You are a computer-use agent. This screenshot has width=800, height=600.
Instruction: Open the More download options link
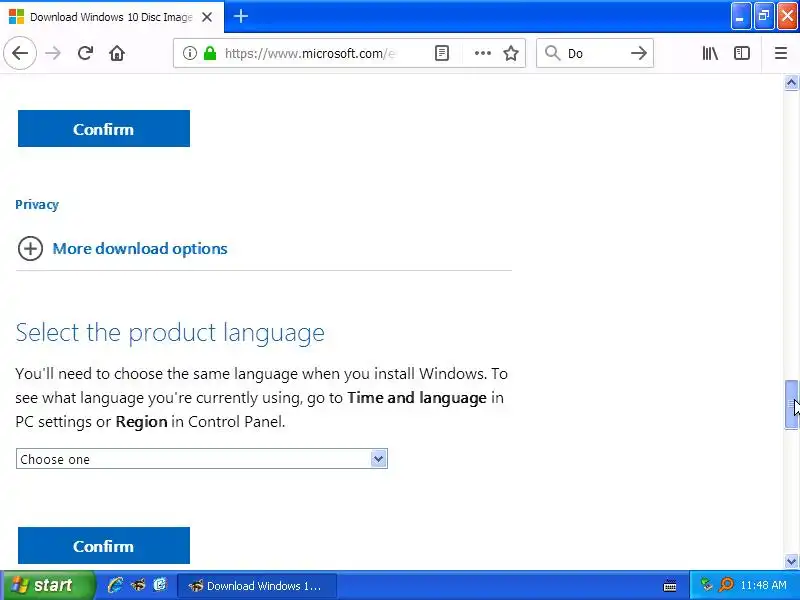tap(140, 248)
